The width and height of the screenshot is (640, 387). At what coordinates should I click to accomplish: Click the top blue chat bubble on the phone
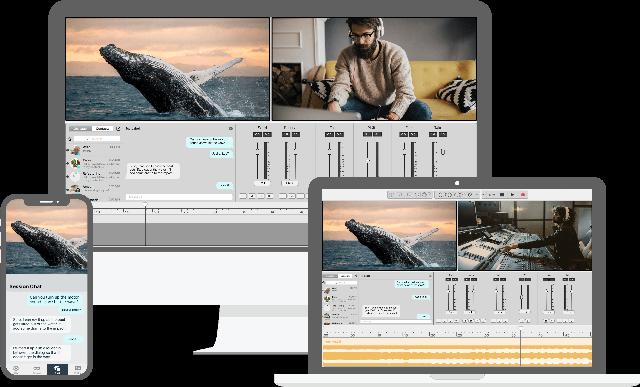pyautogui.click(x=55, y=299)
